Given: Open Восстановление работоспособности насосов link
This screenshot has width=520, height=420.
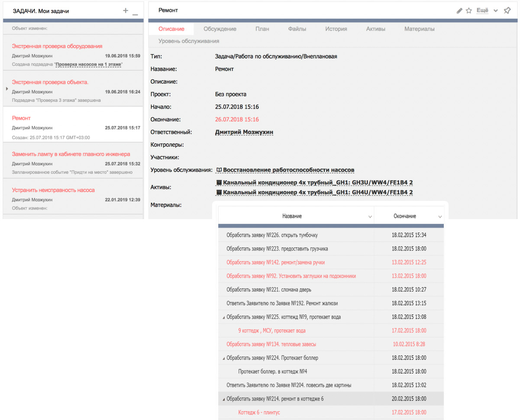Looking at the screenshot, I should [x=289, y=170].
